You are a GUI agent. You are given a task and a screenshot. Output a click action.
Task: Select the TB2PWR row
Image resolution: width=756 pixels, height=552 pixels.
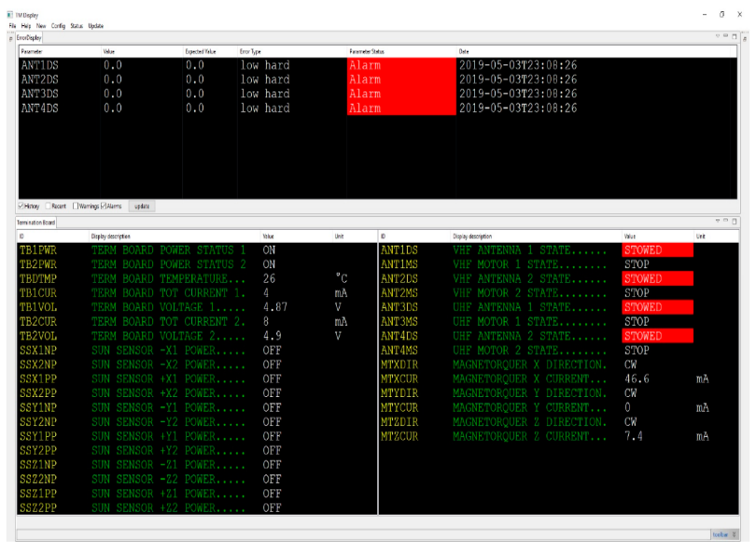[x=197, y=264]
